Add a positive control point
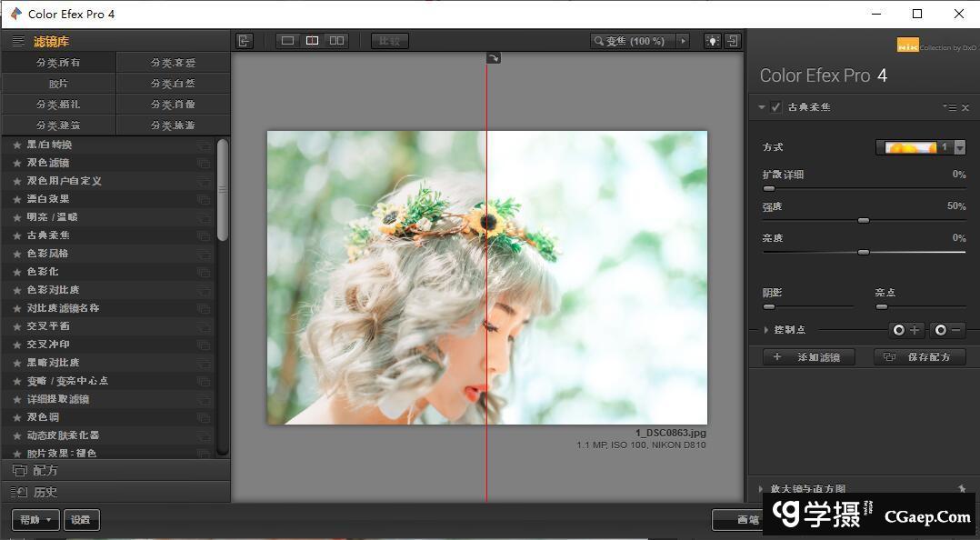 pyautogui.click(x=906, y=330)
